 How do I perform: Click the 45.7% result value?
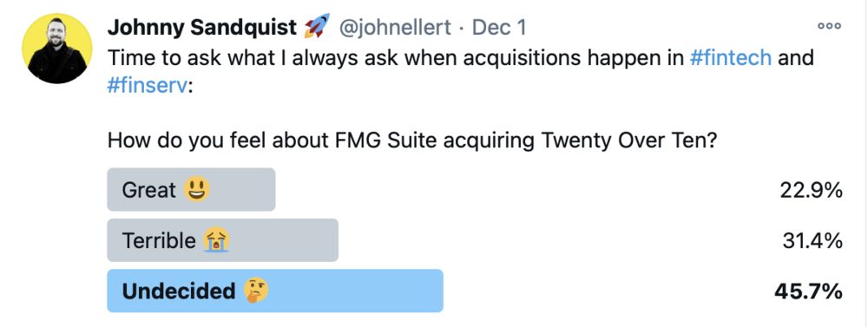click(809, 291)
